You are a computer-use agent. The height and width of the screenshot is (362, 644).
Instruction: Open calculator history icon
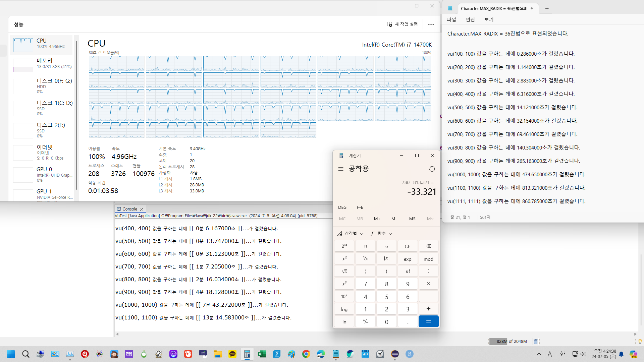click(432, 169)
